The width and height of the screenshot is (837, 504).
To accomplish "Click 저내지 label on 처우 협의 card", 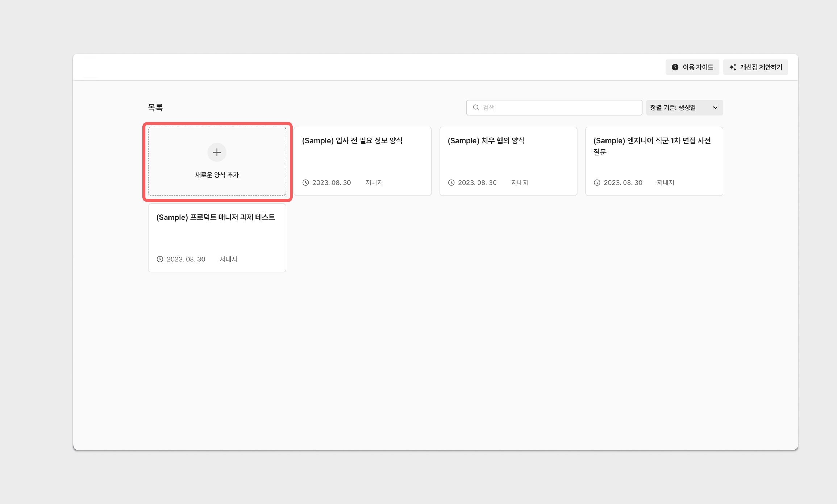I will tap(520, 182).
